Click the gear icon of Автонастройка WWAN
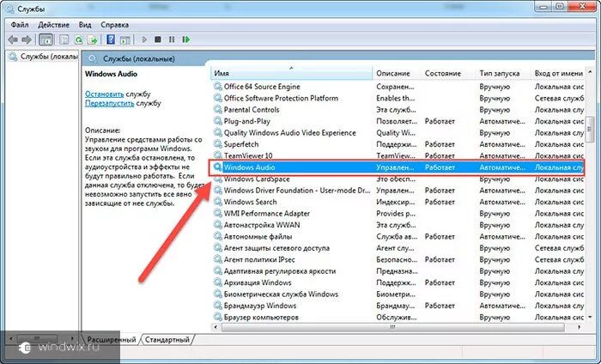The image size is (601, 364). pos(218,225)
